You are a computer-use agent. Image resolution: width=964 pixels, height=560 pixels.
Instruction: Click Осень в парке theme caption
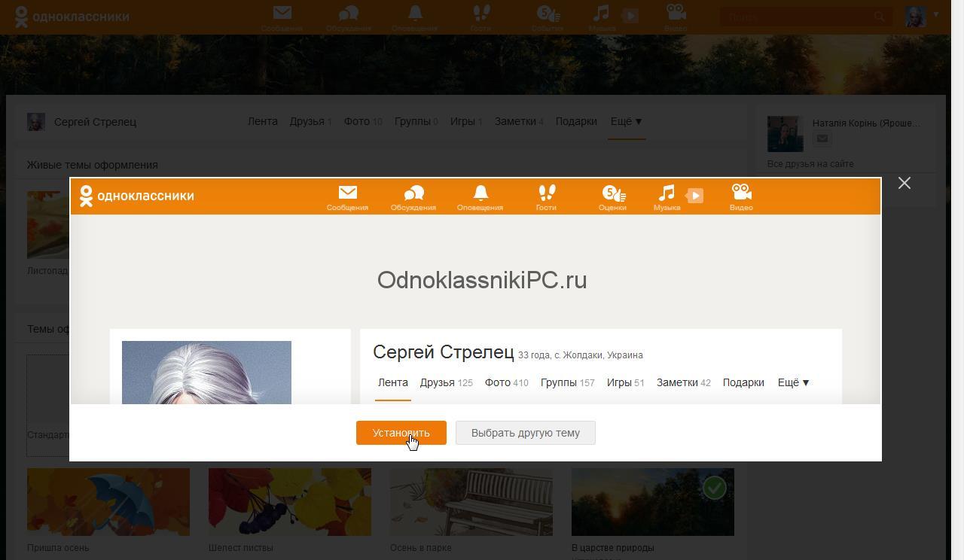tap(421, 548)
